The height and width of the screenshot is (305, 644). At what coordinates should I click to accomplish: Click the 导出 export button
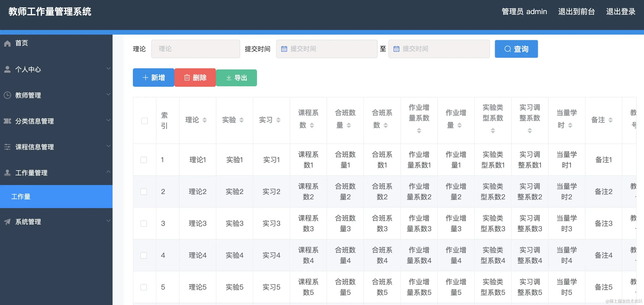(x=236, y=78)
